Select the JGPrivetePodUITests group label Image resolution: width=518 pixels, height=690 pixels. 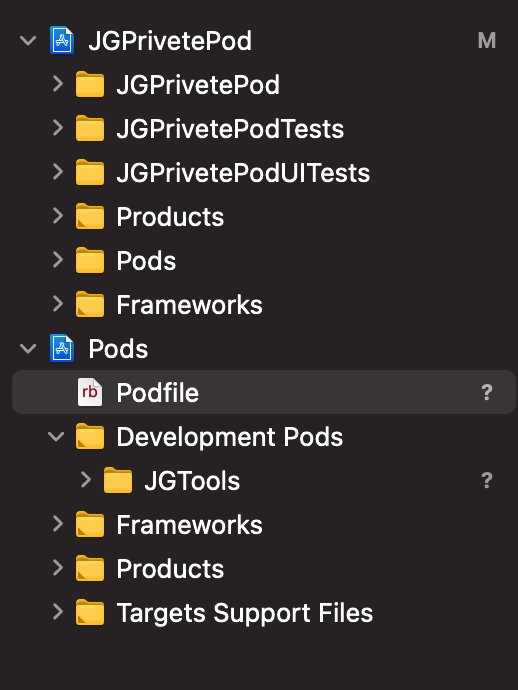click(x=243, y=172)
